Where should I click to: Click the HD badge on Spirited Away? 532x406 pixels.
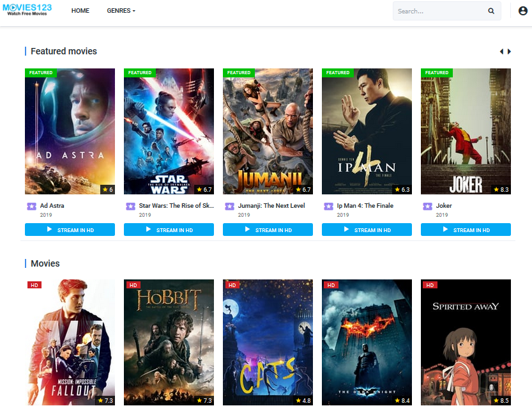pyautogui.click(x=430, y=285)
